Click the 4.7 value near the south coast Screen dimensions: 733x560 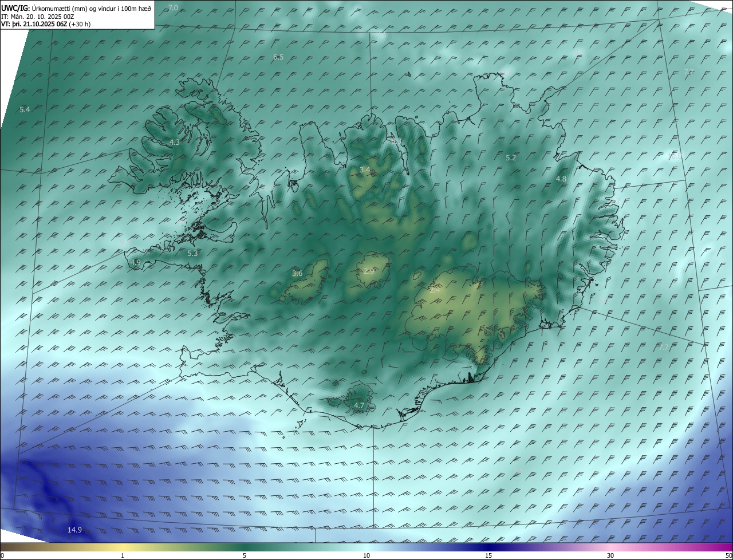click(359, 406)
